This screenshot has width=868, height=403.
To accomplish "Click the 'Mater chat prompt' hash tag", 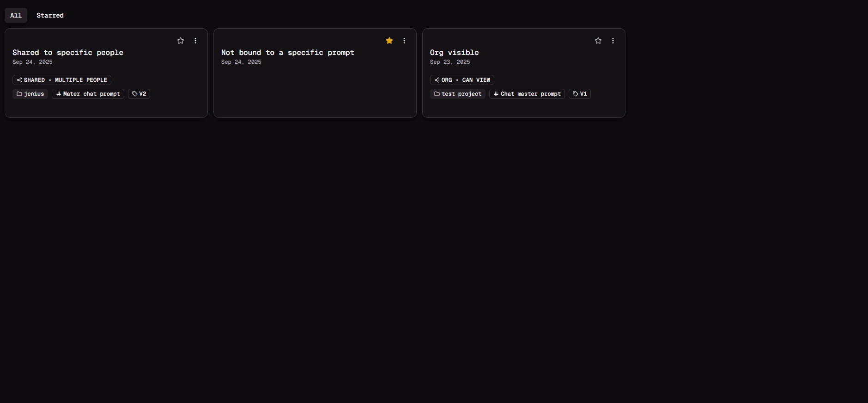I will pos(88,94).
